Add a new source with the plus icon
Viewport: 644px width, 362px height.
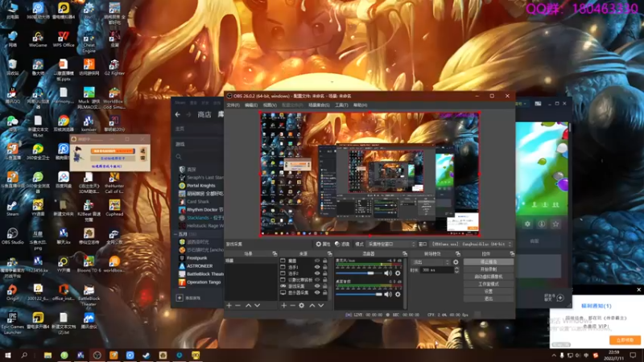pyautogui.click(x=284, y=306)
